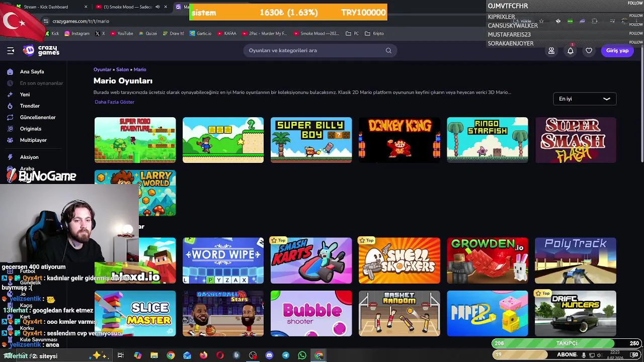This screenshot has height=362, width=644.
Task: Open the friends icon in header
Action: point(551,51)
